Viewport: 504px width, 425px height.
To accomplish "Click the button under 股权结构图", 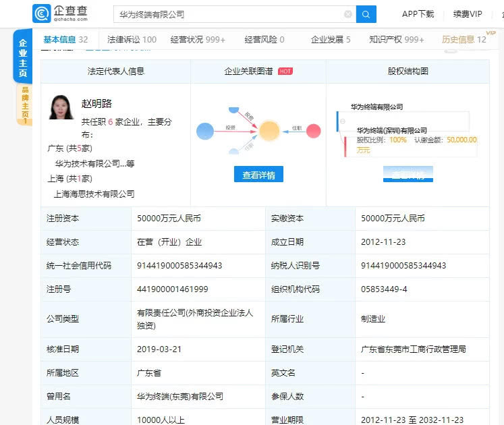I will [408, 174].
